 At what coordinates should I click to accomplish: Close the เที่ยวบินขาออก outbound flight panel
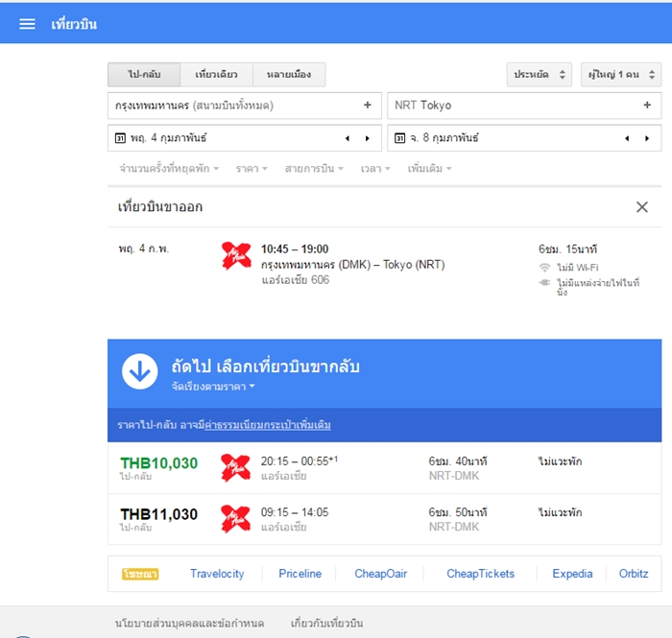tap(642, 207)
